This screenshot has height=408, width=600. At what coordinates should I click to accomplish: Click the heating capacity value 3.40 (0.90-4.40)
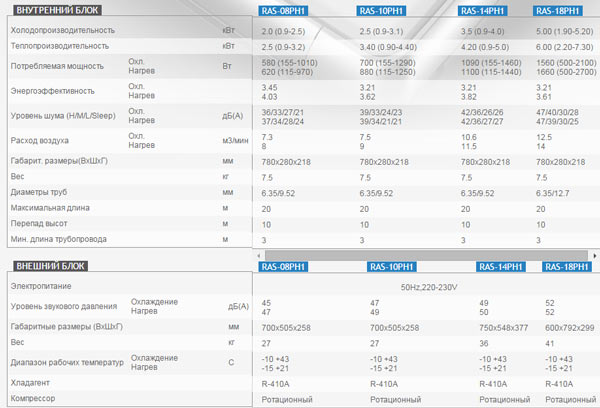388,47
